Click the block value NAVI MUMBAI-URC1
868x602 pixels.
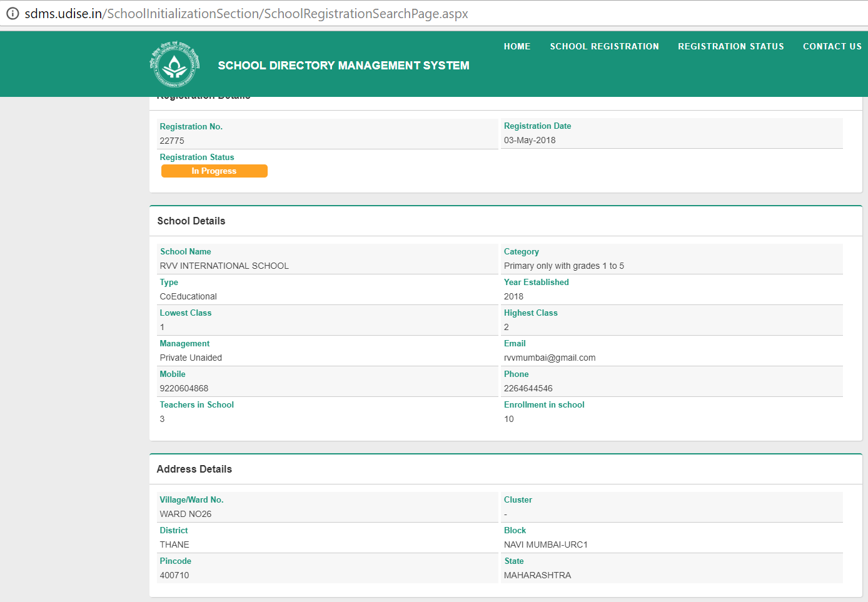545,544
